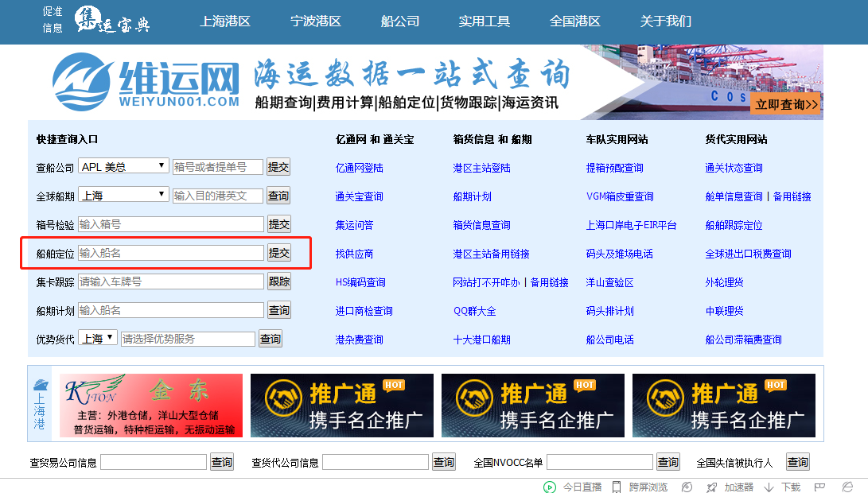This screenshot has height=493, width=868.
Task: Click the 集运宝典 logo in header
Action: coord(112,20)
